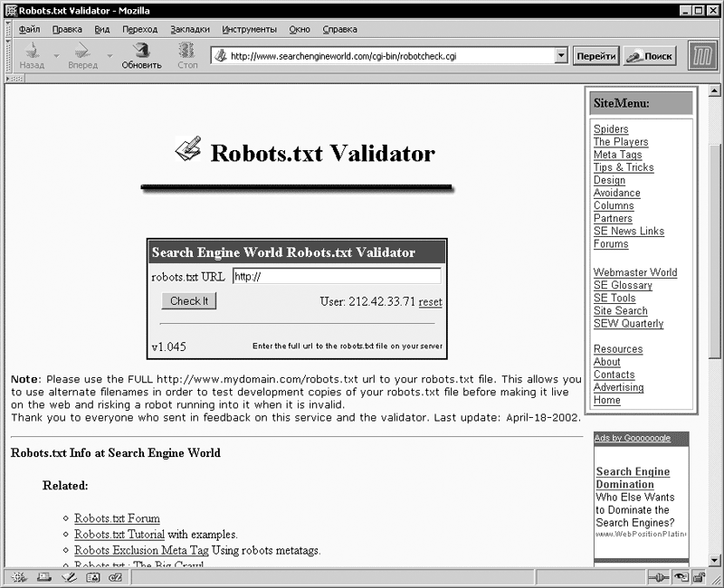This screenshot has height=588, width=724.
Task: Follow the Meta Tags link in SiteMenu
Action: click(x=617, y=155)
